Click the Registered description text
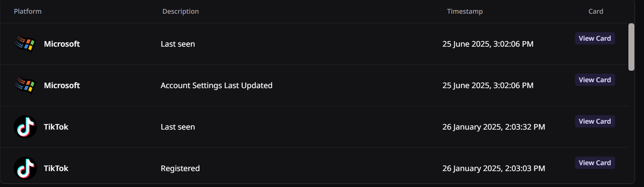644x187 pixels. click(x=180, y=168)
